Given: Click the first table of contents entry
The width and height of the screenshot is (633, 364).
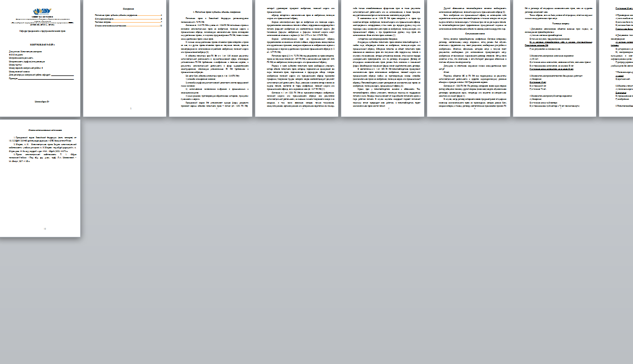Looking at the screenshot, I should pyautogui.click(x=128, y=16).
